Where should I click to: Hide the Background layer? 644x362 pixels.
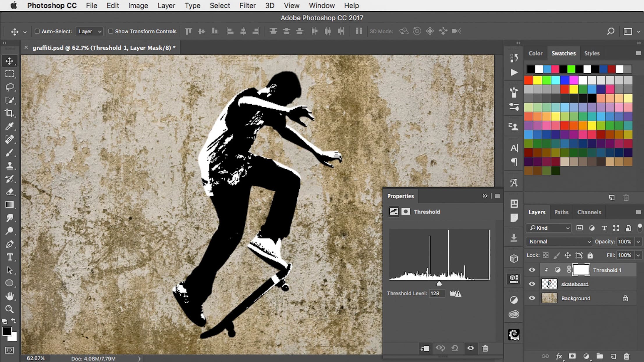point(532,298)
